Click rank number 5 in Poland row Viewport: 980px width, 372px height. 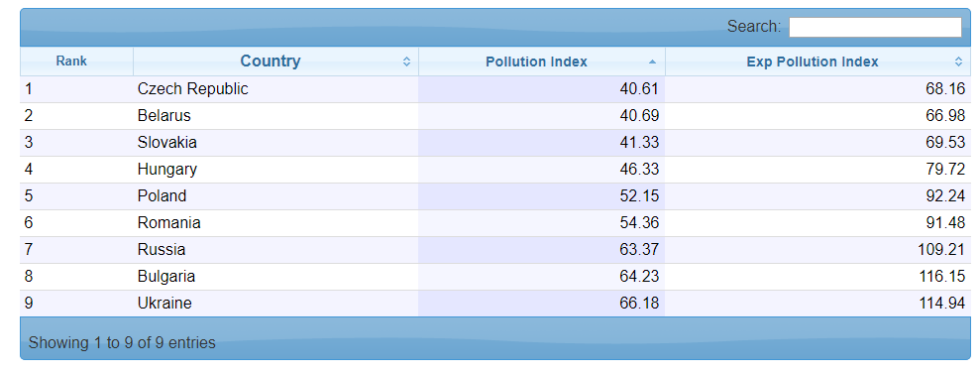tap(29, 196)
